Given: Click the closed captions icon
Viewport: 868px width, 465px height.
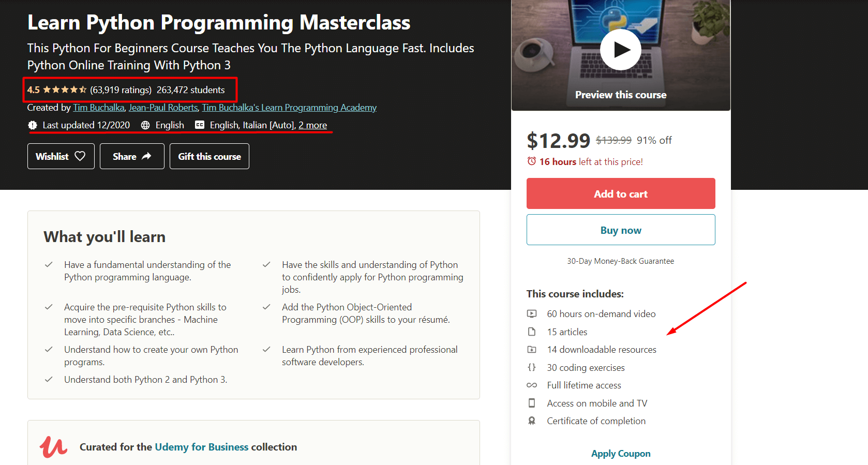Looking at the screenshot, I should point(200,125).
